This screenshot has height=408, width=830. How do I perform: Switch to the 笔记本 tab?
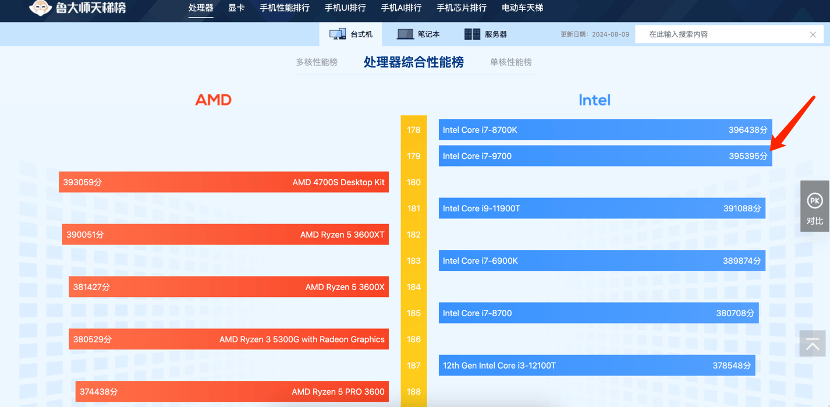coord(418,34)
